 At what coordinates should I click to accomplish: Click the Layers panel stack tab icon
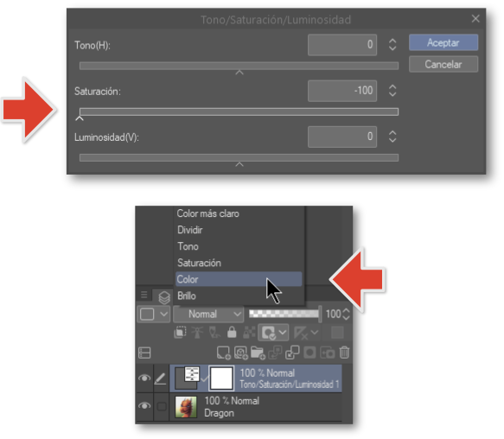(164, 297)
